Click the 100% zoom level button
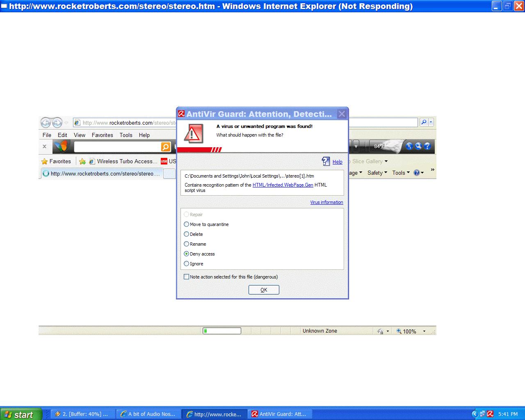The image size is (525, 420). pos(406,331)
